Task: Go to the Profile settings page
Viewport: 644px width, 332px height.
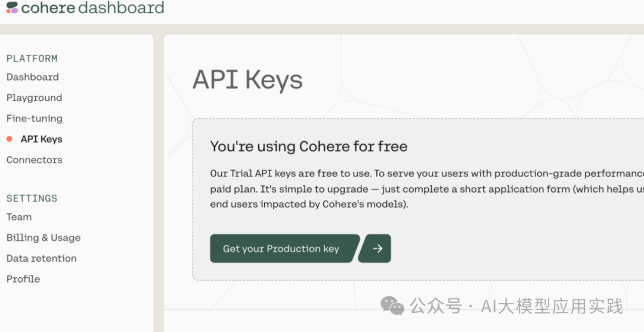Action: (x=23, y=279)
